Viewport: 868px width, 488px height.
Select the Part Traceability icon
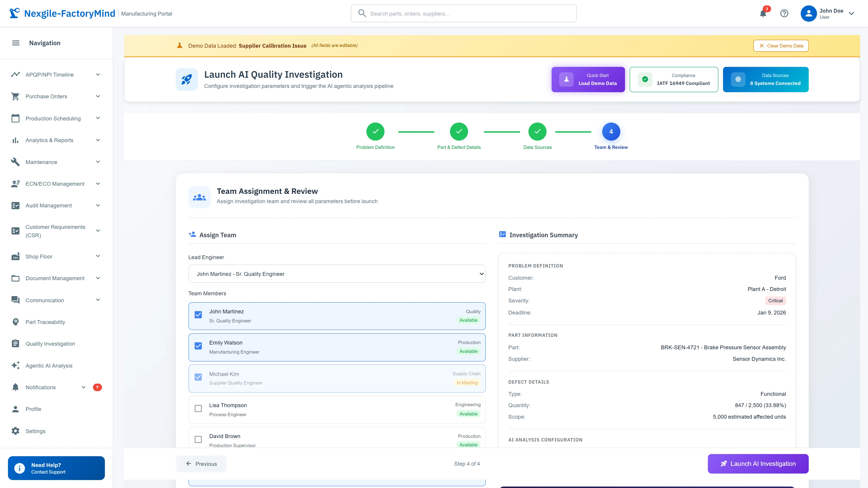(16, 322)
